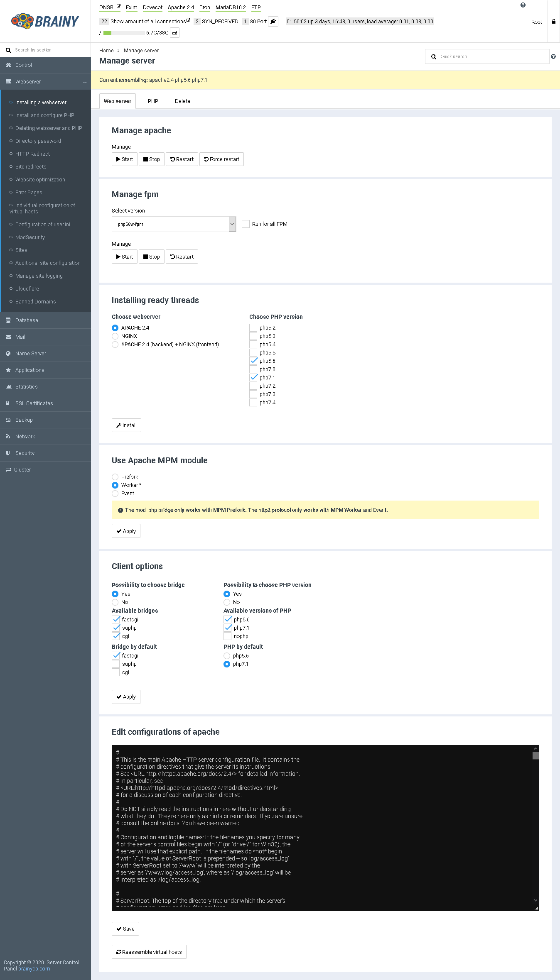
Task: Restart the selected fpm version
Action: point(182,257)
